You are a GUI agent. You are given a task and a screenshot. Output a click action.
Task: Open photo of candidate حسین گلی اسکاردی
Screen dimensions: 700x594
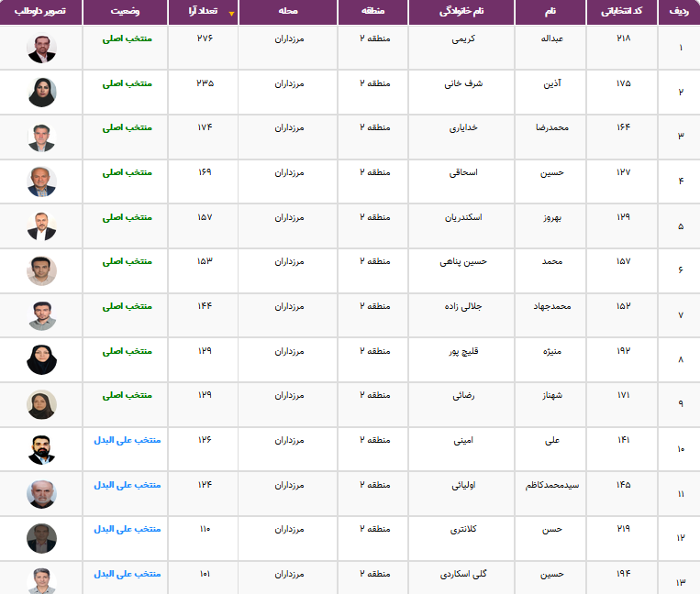point(41,580)
